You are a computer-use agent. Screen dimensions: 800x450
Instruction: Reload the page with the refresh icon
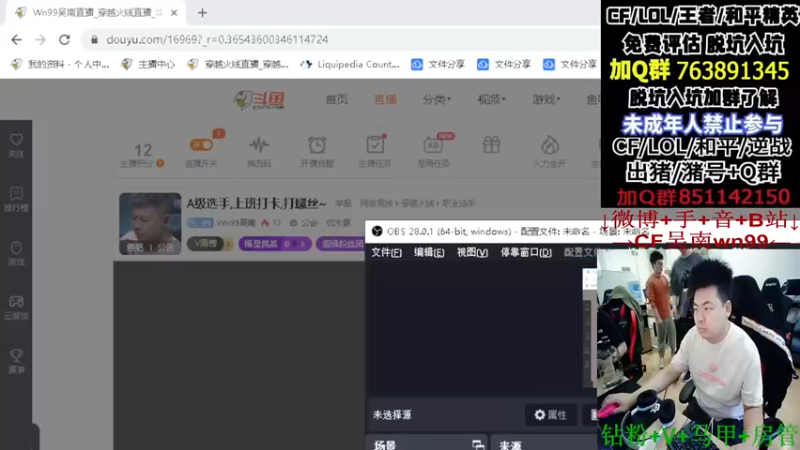tap(64, 40)
